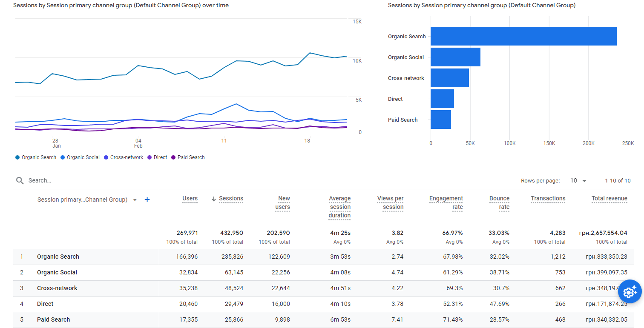The height and width of the screenshot is (328, 644).
Task: Open the Analytics Insights sparkle-gear button
Action: pos(630,292)
